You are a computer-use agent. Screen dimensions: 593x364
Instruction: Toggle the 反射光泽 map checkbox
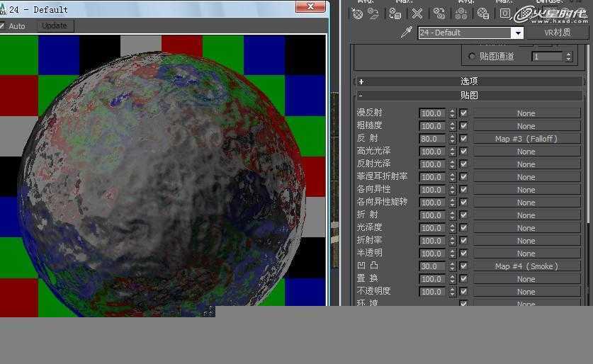tap(463, 164)
